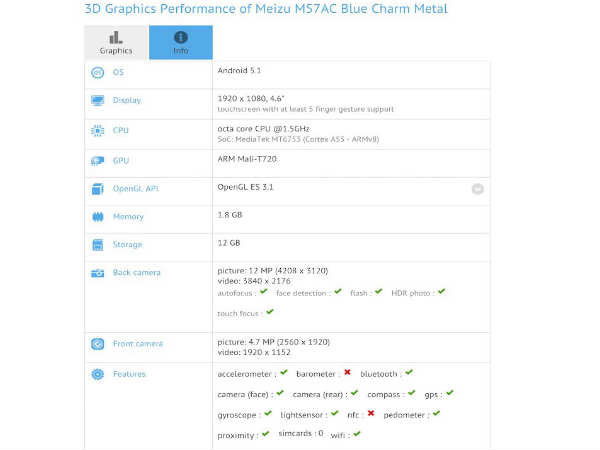Click front camera video 1920 x 1152 text
The height and width of the screenshot is (450, 600).
(x=254, y=352)
